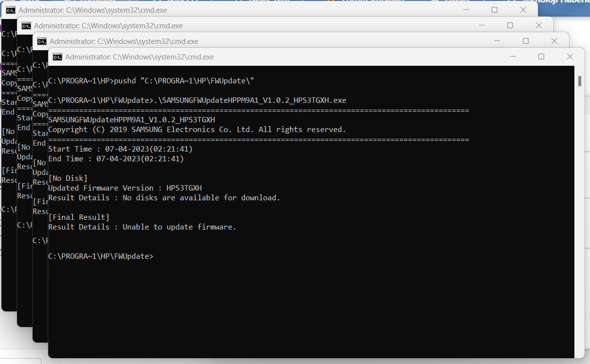Bring the rearmost cmd window forward via its title
The image size is (590, 364).
[x=93, y=10]
